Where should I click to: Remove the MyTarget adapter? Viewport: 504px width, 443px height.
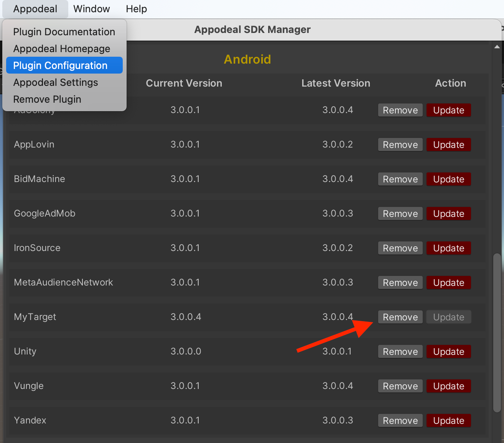pos(400,317)
